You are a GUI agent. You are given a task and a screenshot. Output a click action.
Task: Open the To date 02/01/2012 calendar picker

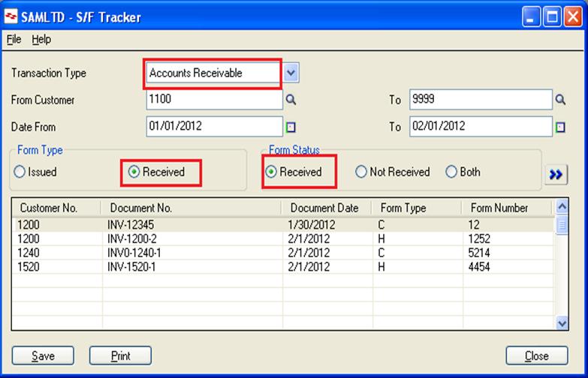pos(561,127)
